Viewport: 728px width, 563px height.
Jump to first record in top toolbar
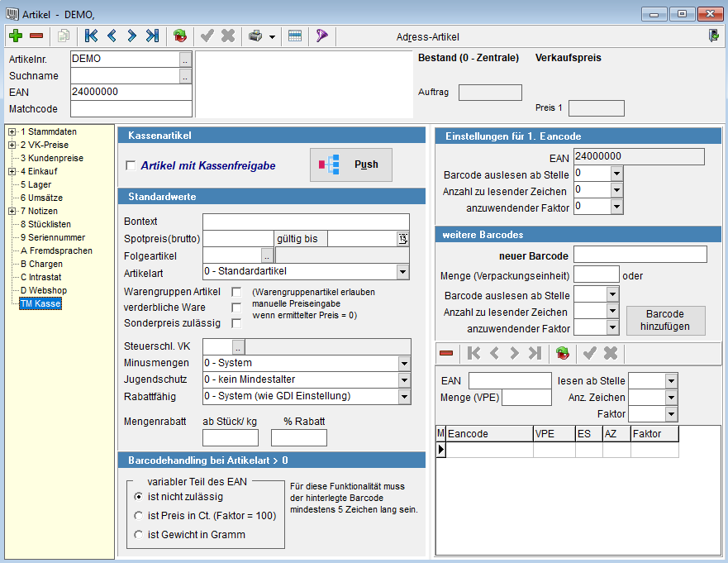tap(91, 36)
